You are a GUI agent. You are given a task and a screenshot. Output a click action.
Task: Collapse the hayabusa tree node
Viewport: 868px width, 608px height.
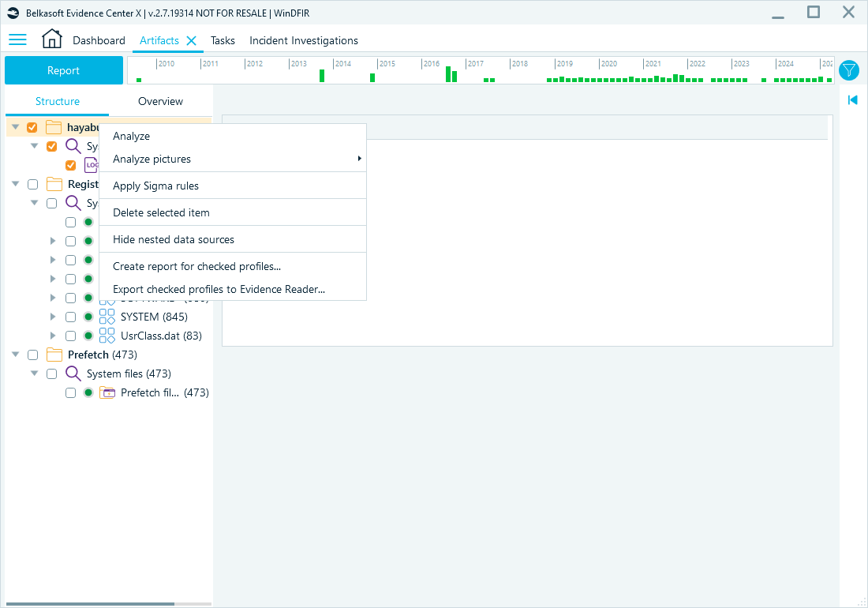[x=16, y=127]
